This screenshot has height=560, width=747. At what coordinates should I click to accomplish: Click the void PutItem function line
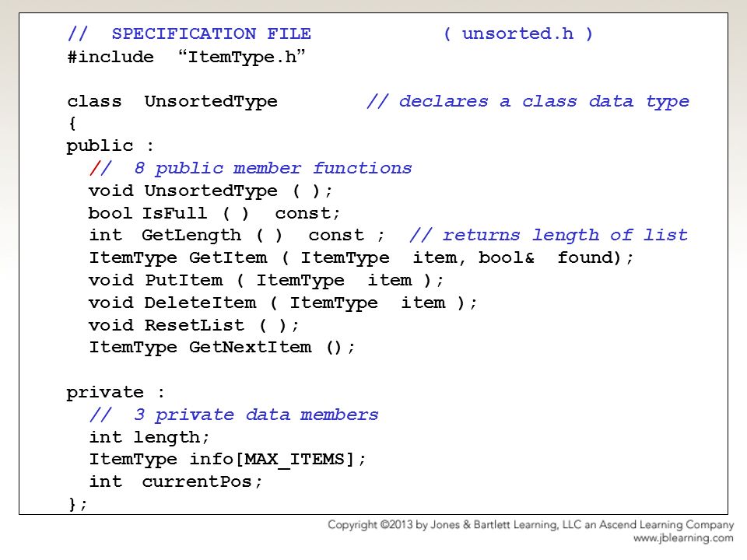coord(266,281)
